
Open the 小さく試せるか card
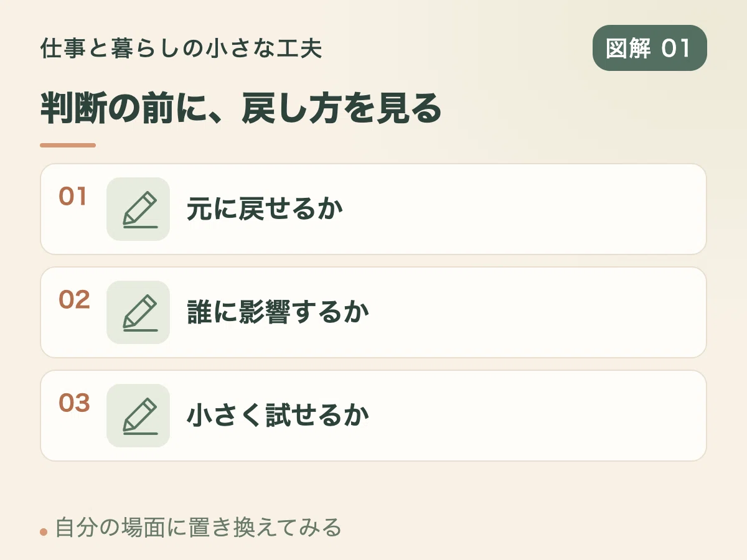(374, 416)
